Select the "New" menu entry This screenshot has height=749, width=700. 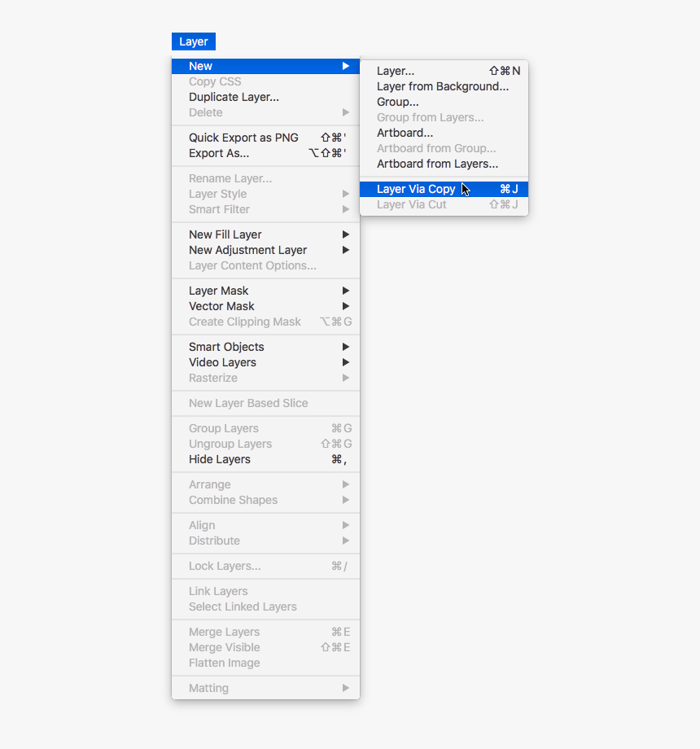click(x=200, y=66)
